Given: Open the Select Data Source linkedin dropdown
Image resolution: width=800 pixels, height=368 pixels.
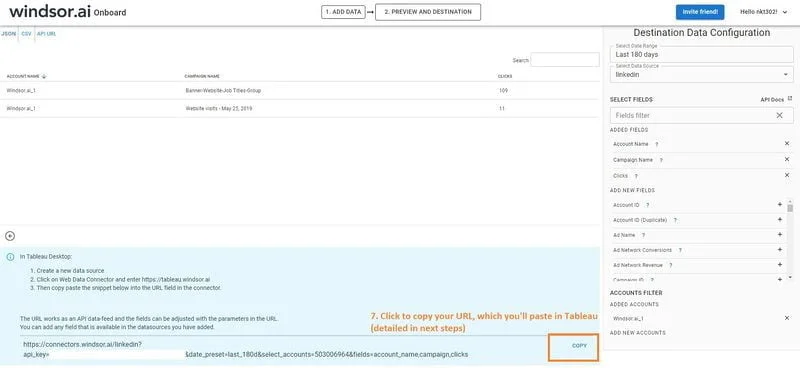Looking at the screenshot, I should 702,75.
